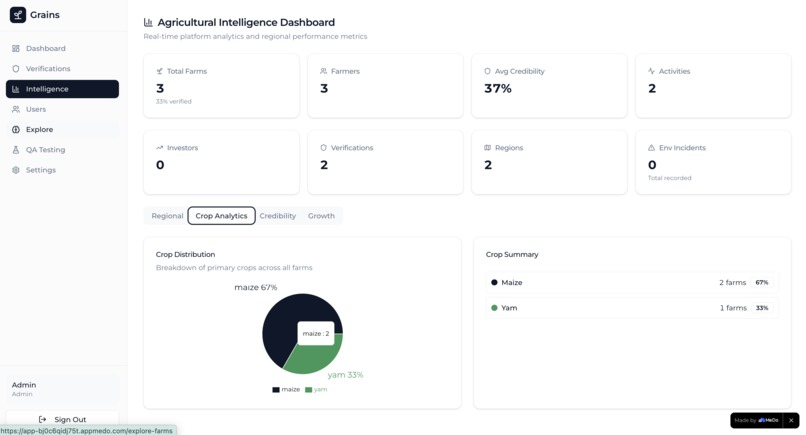Close the Made by MeDo badge
This screenshot has width=806, height=435.
791,420
